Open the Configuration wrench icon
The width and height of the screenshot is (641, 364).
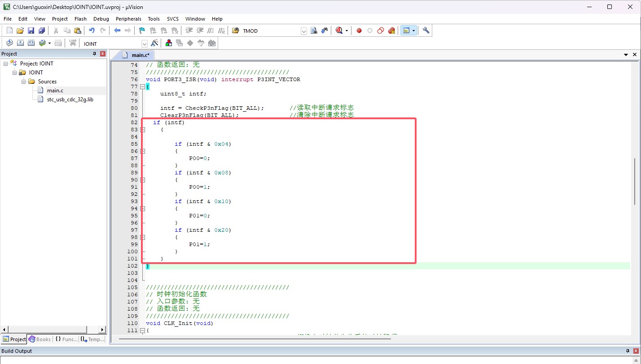tap(426, 30)
